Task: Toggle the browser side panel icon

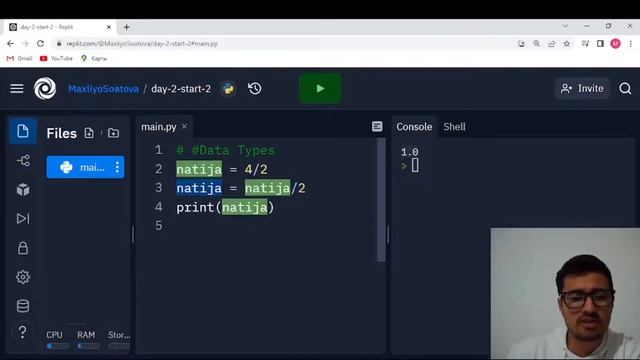Action: (600, 43)
